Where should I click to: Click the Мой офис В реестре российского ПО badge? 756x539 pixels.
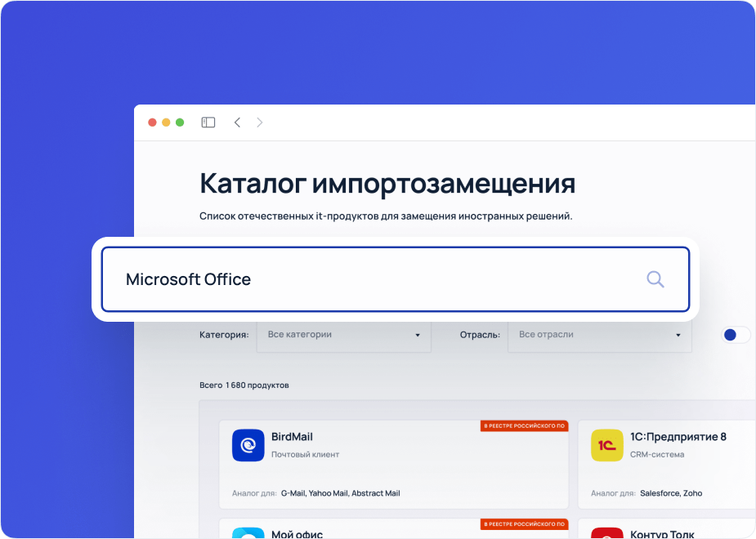[524, 524]
